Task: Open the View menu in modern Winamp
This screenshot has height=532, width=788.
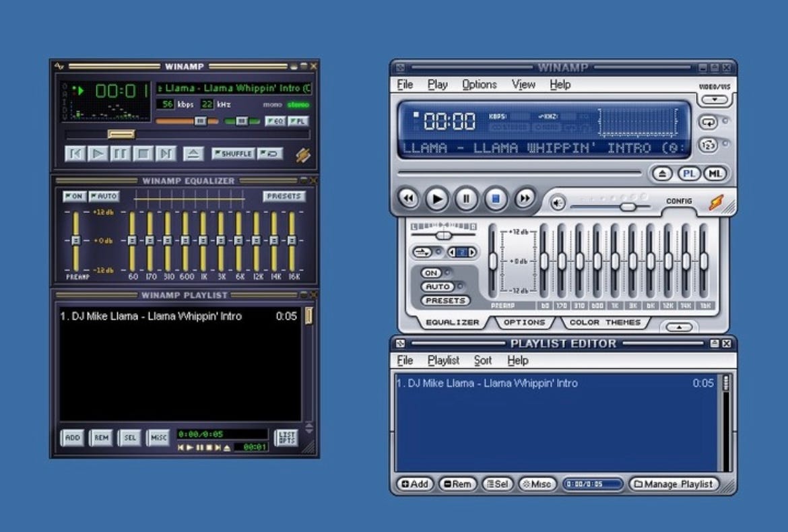Action: [523, 84]
